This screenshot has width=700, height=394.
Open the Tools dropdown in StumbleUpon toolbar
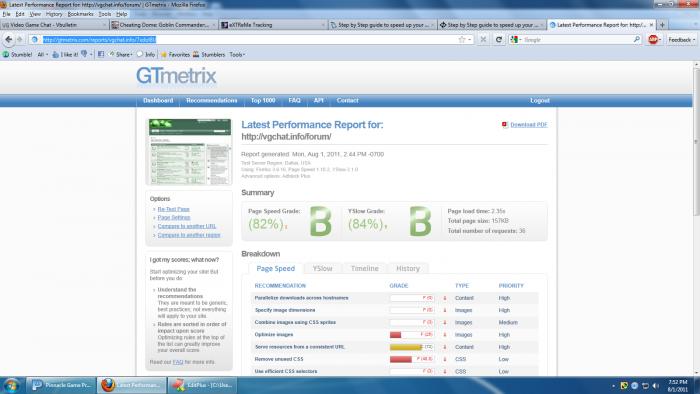point(237,54)
